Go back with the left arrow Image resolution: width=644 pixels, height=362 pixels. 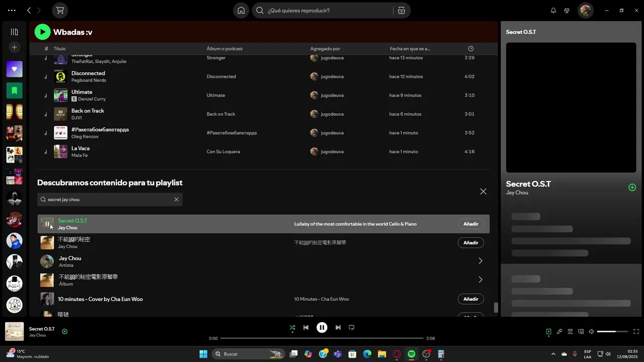coord(29,10)
